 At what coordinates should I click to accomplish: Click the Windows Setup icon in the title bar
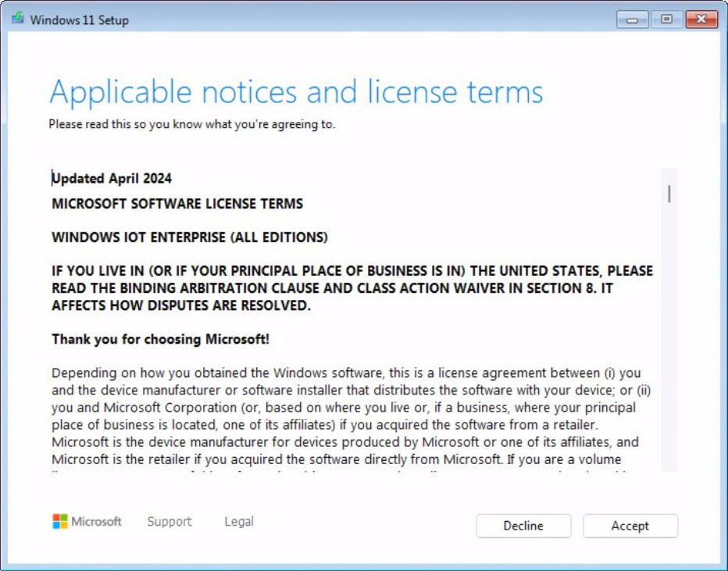[18, 19]
